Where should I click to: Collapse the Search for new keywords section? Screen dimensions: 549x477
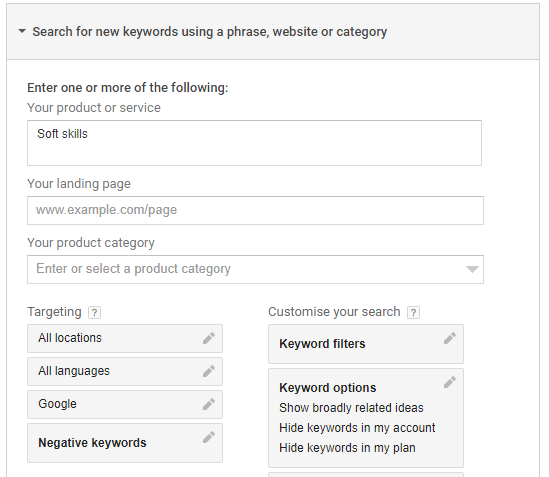coord(22,31)
